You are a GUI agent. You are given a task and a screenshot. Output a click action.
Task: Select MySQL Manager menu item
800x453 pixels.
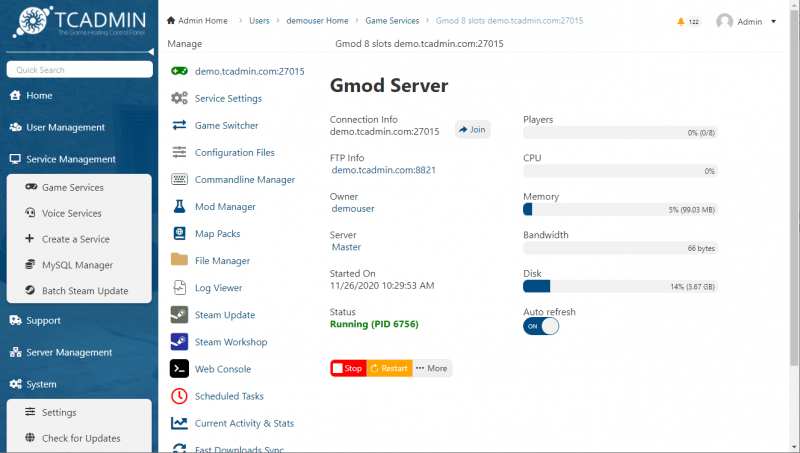click(77, 265)
